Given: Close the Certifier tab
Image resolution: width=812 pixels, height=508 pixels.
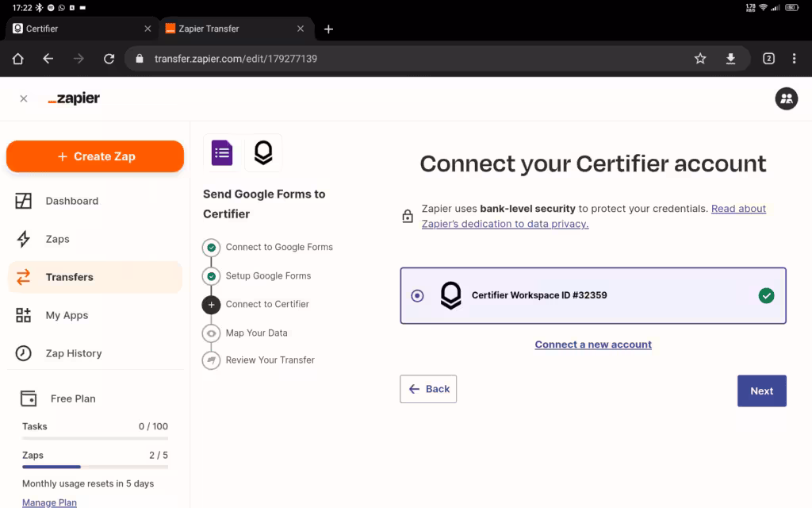Looking at the screenshot, I should pos(147,29).
